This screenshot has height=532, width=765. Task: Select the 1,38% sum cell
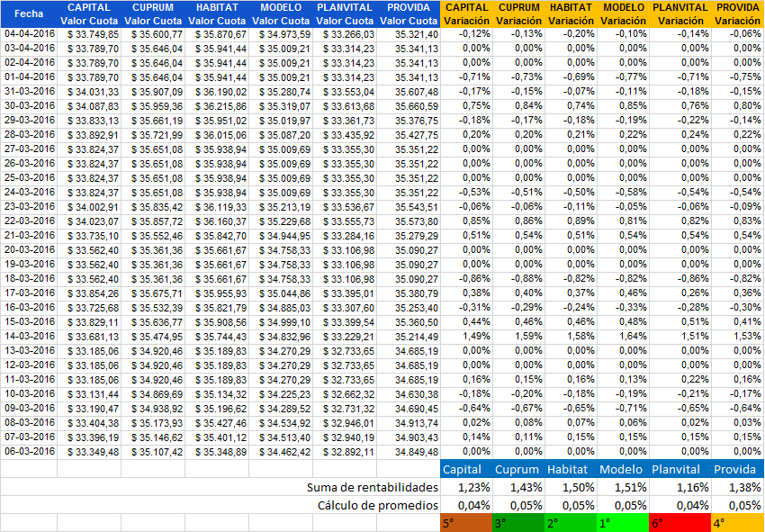click(738, 487)
